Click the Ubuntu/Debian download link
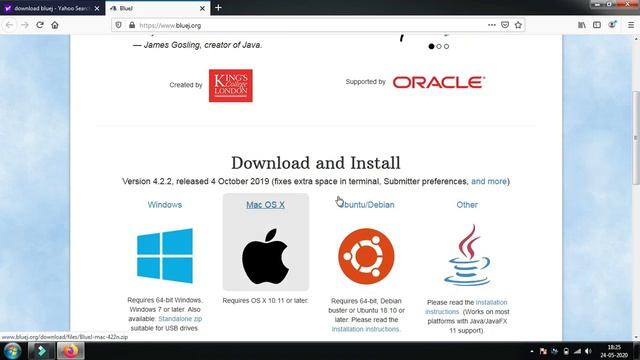Image resolution: width=640 pixels, height=360 pixels. pyautogui.click(x=367, y=204)
